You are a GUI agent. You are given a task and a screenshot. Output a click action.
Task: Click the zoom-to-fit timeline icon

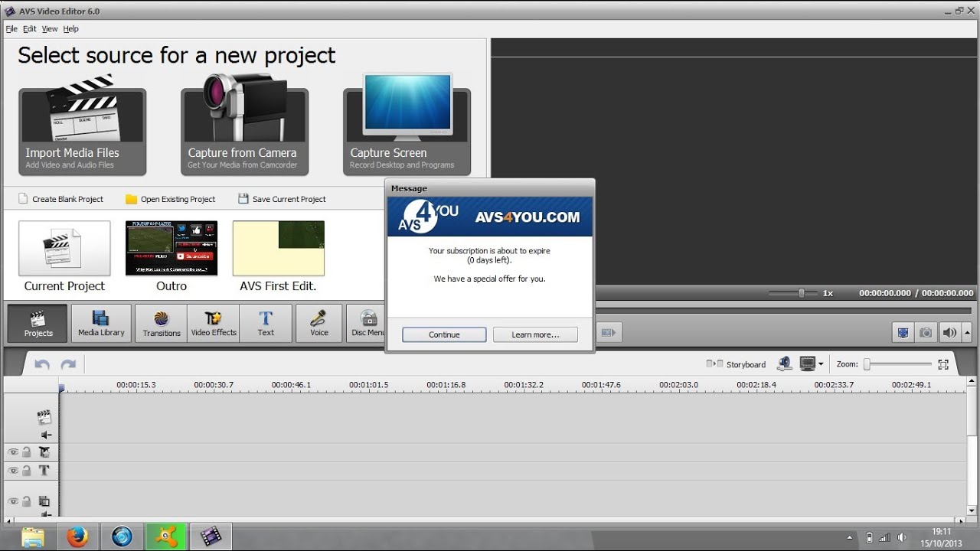click(943, 364)
